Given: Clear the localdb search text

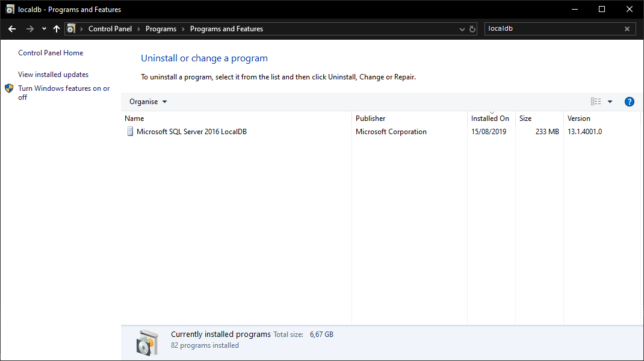Looking at the screenshot, I should coord(627,29).
